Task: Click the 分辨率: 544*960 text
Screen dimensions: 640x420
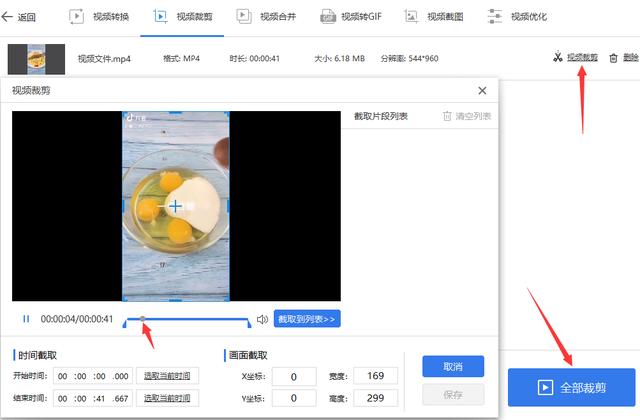Action: [409, 59]
